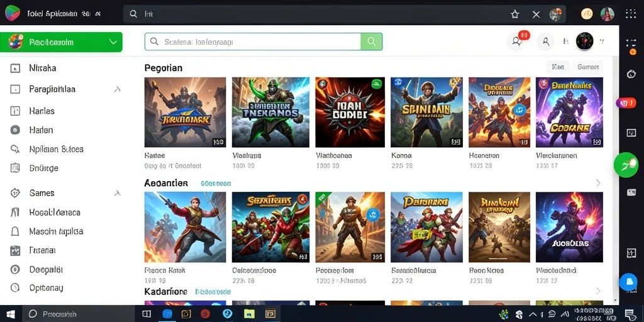Open the Vlerckatanen game thumbnail
This screenshot has width=644, height=322.
pyautogui.click(x=569, y=112)
